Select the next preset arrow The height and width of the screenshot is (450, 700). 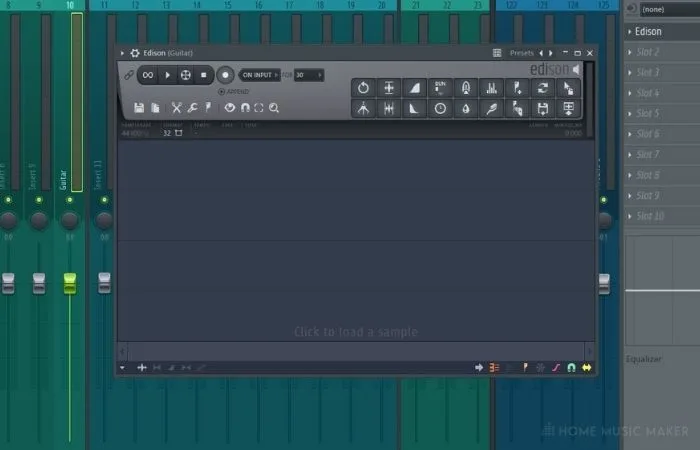(x=551, y=53)
